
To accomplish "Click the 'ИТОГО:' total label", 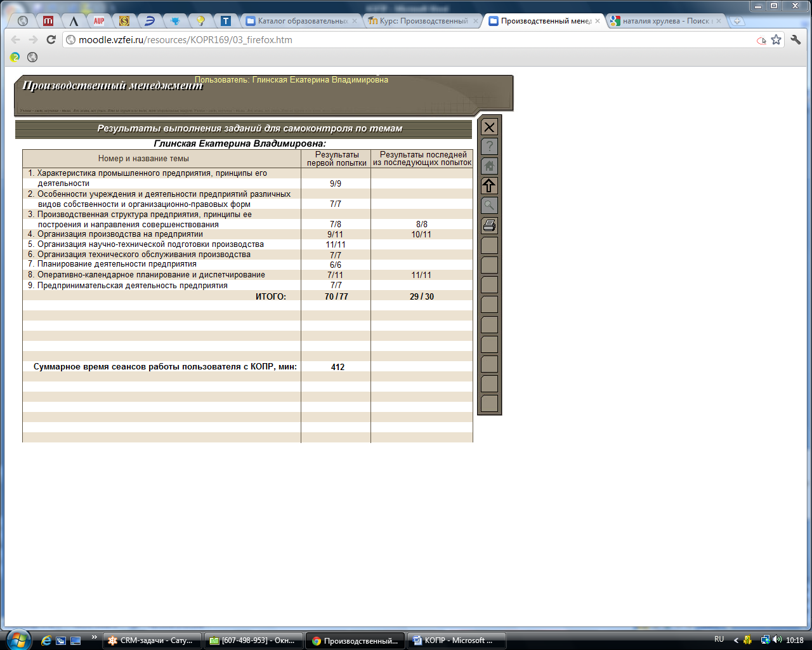I will coord(271,296).
